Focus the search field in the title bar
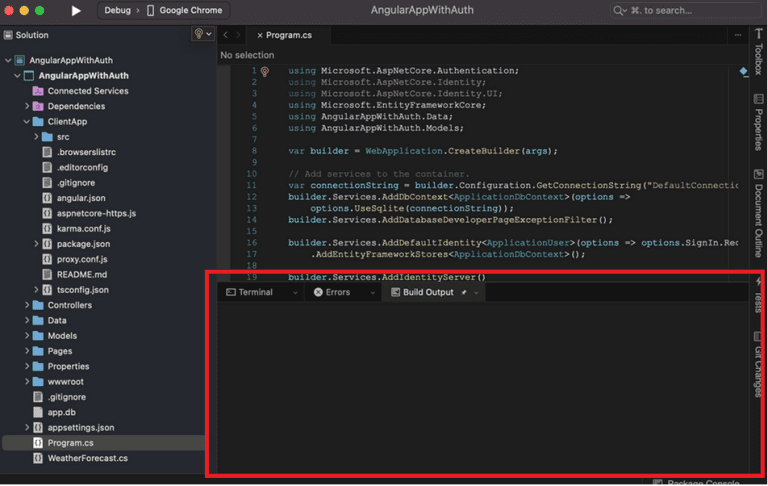 [x=686, y=10]
